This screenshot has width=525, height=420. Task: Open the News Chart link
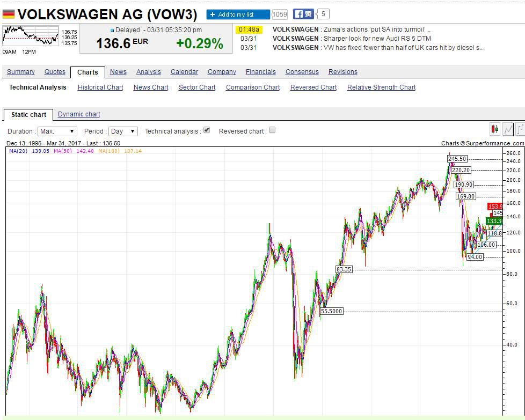[x=151, y=87]
